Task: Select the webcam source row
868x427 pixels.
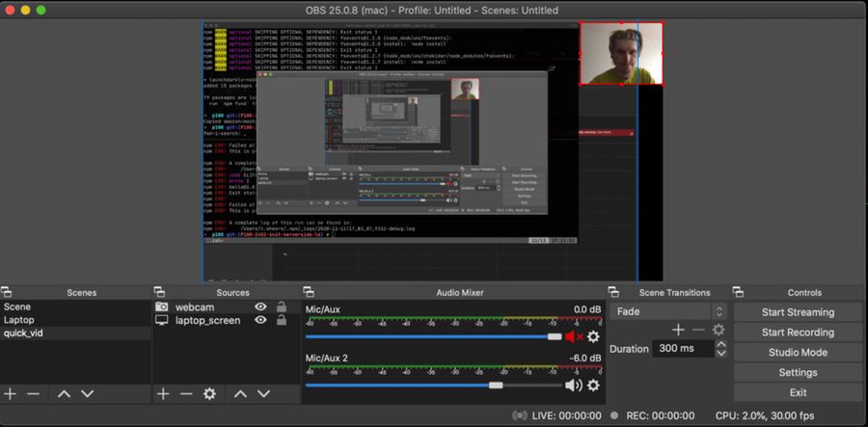Action: pyautogui.click(x=226, y=307)
